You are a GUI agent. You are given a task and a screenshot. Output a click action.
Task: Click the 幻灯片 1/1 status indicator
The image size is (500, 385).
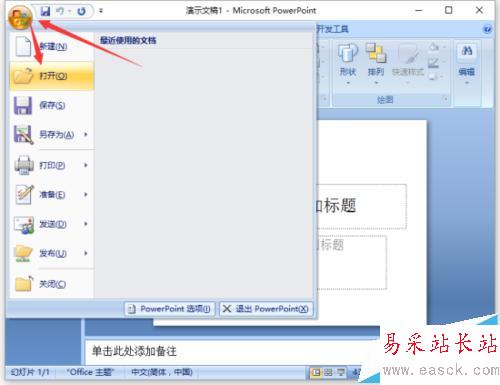pos(30,372)
